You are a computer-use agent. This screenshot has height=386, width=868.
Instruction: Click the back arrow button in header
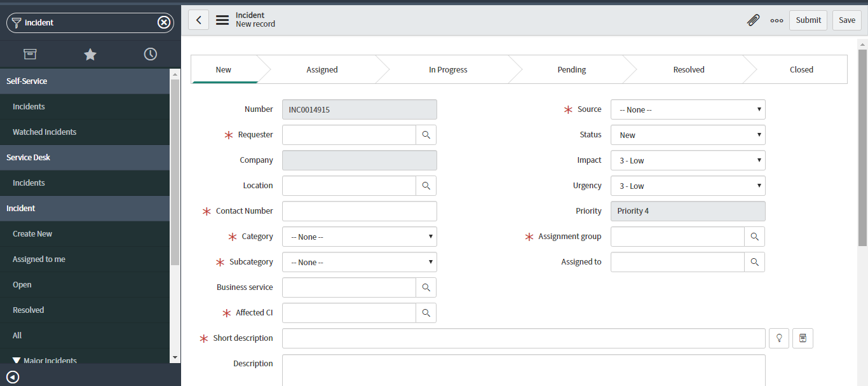pos(198,20)
